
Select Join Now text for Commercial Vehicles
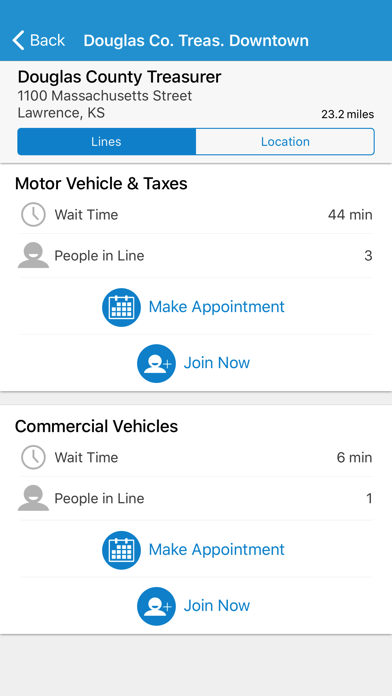[x=217, y=605]
